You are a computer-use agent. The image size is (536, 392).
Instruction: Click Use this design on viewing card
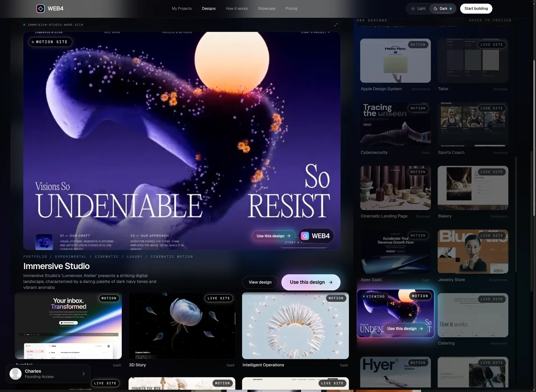(x=405, y=328)
